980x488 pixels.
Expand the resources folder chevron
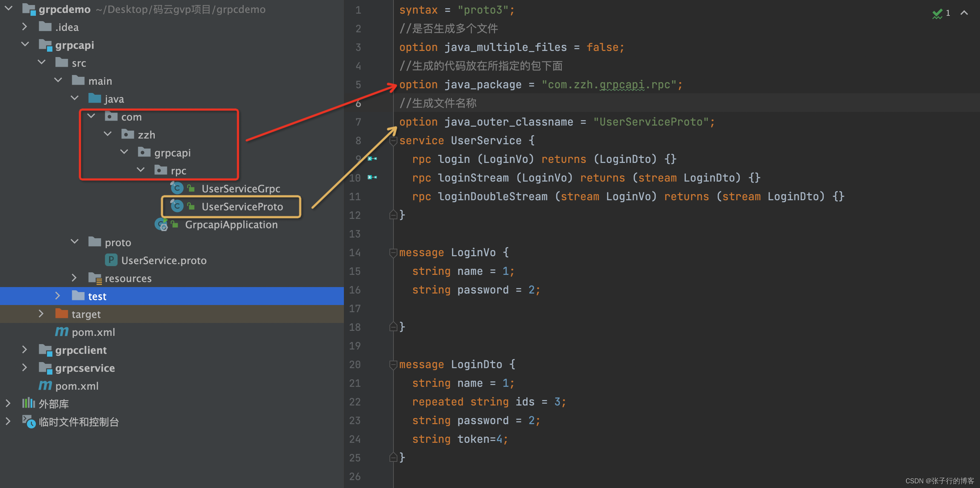coord(74,278)
